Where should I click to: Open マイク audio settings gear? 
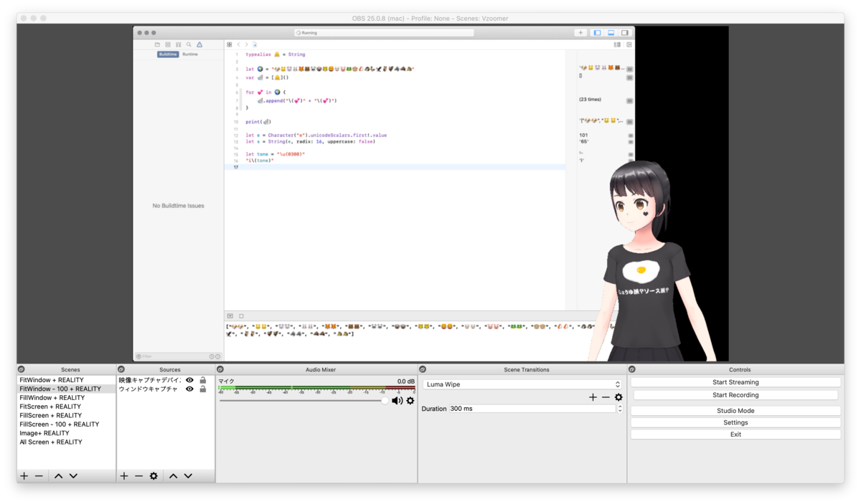coord(410,401)
